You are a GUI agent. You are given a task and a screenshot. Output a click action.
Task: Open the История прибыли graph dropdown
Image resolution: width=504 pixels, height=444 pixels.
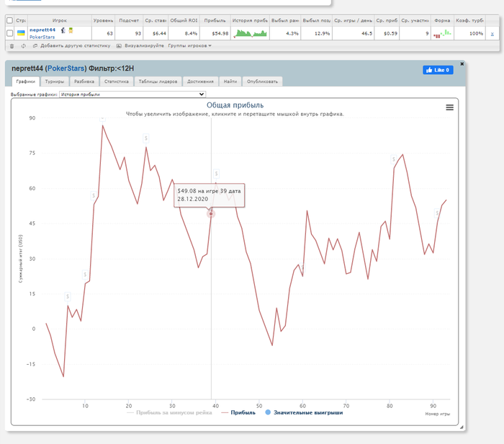click(x=132, y=94)
